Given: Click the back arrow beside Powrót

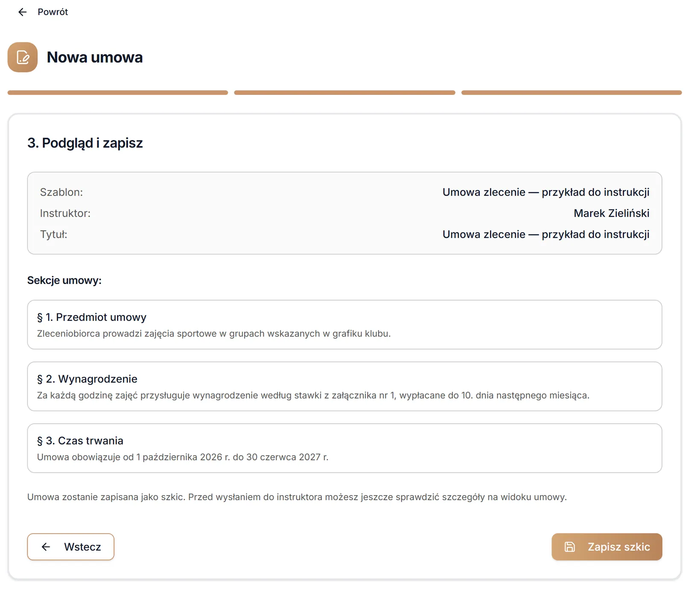Looking at the screenshot, I should [22, 12].
